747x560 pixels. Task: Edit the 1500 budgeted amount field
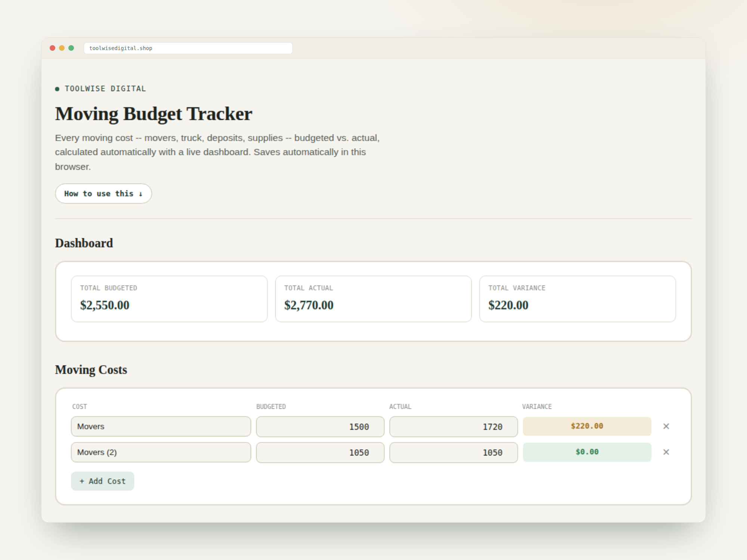tap(320, 426)
